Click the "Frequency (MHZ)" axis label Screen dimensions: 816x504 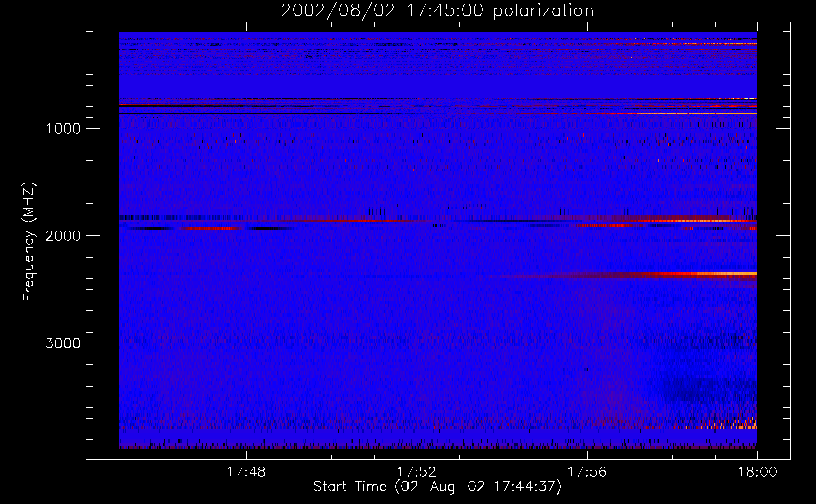(28, 242)
